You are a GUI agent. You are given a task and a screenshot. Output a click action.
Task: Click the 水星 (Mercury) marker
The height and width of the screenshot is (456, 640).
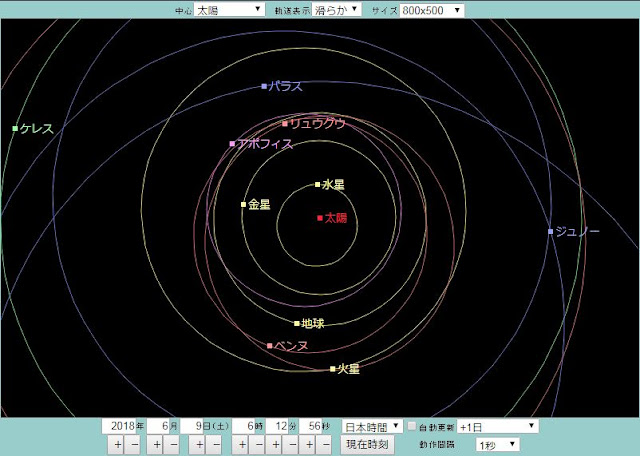click(x=318, y=185)
